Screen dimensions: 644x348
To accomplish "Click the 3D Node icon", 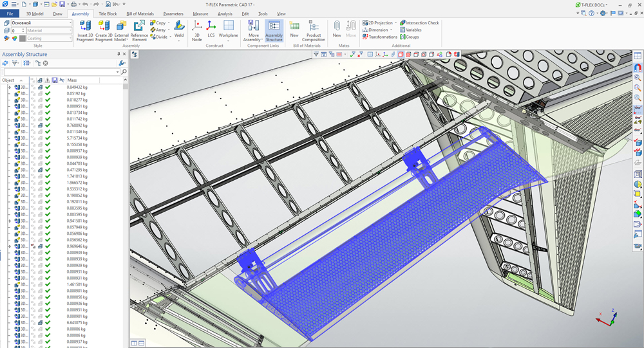I will point(196,31).
